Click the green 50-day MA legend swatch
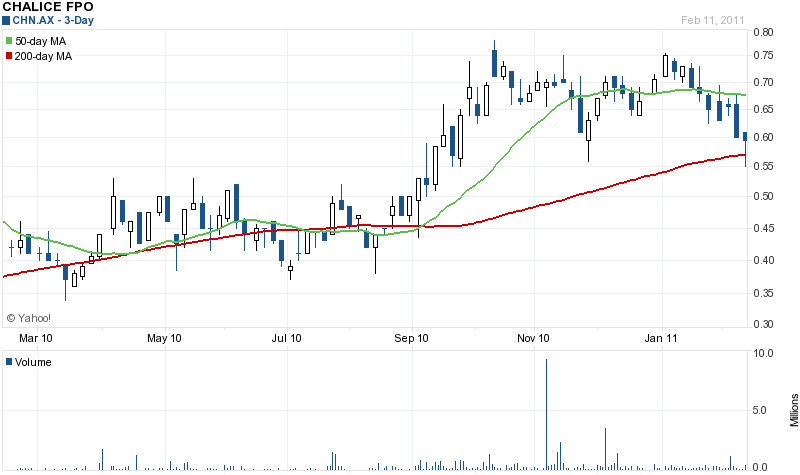Viewport: 800px width, 475px height. [x=9, y=41]
